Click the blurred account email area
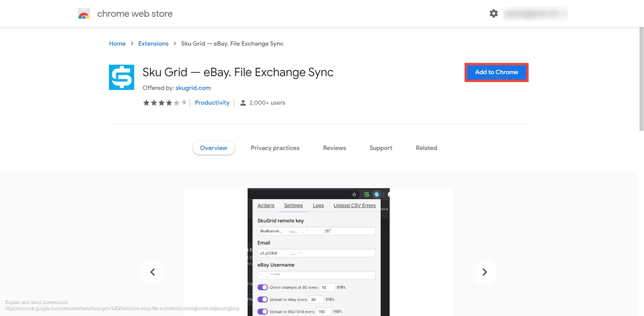Screen dimensions: 644x316 coord(536,13)
